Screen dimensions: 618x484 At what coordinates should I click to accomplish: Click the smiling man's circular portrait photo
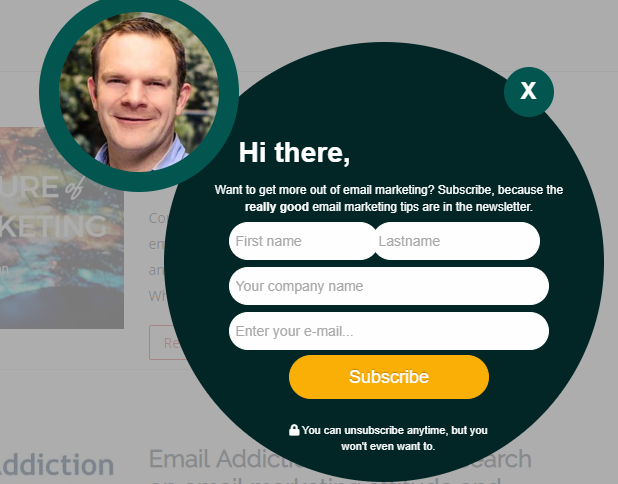pos(139,92)
